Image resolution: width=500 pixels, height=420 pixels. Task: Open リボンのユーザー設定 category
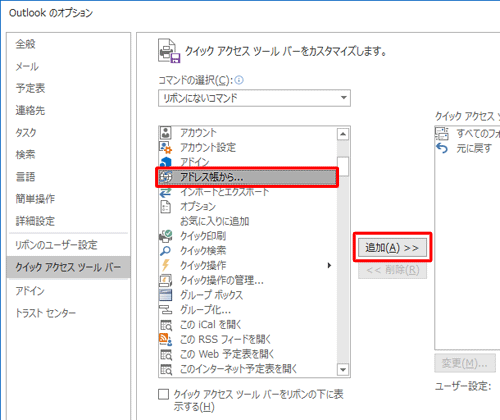[x=56, y=245]
